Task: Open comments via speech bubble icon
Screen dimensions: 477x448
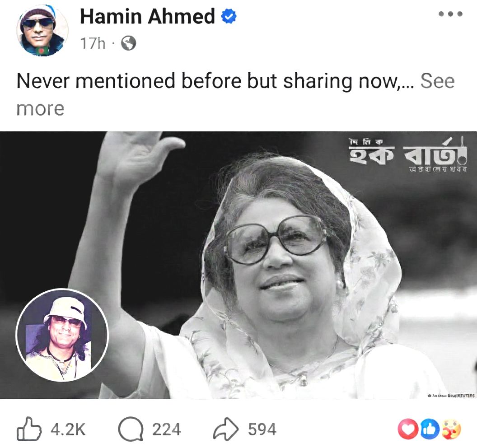Action: (131, 429)
